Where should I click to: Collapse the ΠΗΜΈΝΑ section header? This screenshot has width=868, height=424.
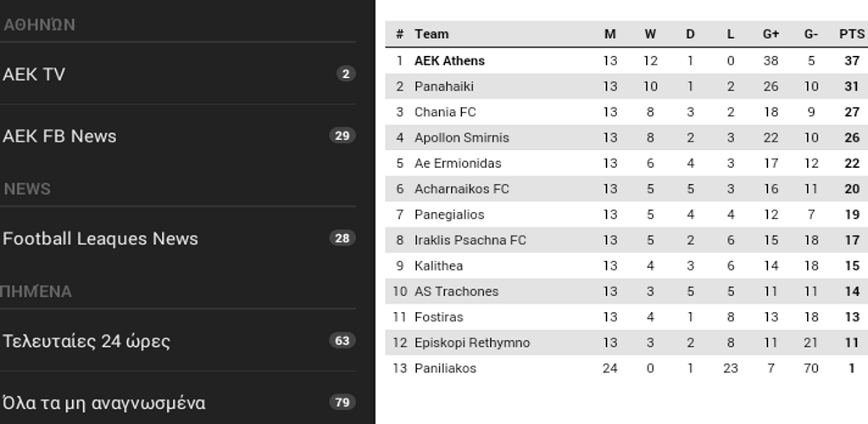click(x=36, y=292)
